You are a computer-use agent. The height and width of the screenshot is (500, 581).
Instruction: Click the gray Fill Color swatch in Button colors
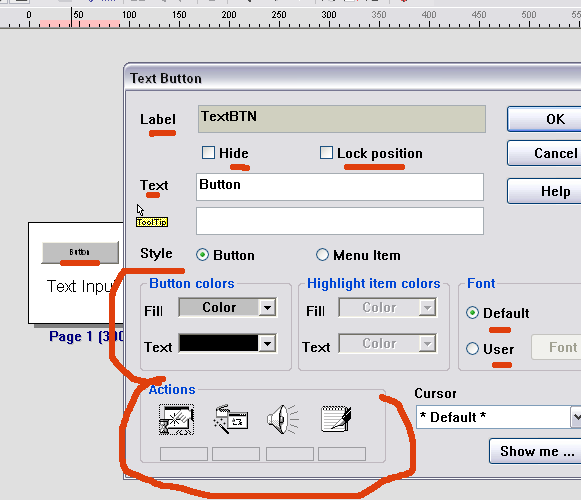coord(219,307)
